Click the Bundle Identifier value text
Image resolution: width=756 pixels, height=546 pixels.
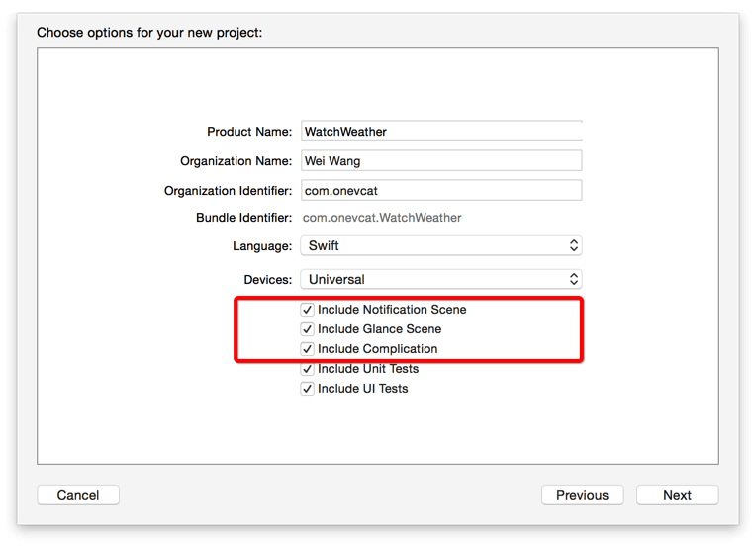(382, 218)
